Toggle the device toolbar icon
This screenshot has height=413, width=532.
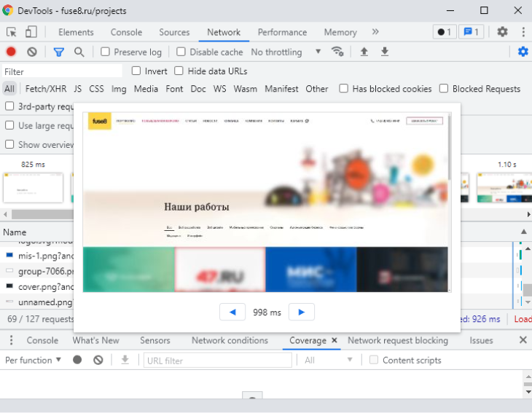click(31, 32)
